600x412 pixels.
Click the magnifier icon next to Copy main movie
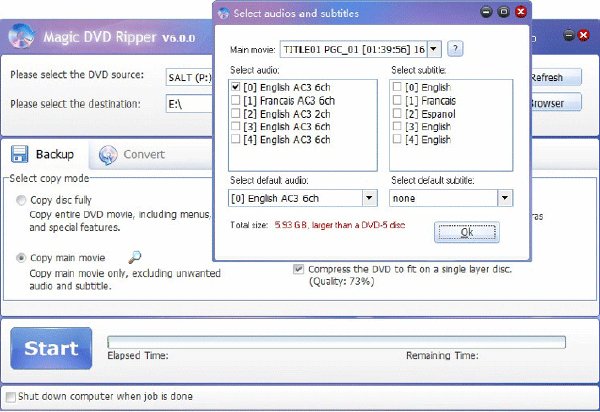(134, 257)
